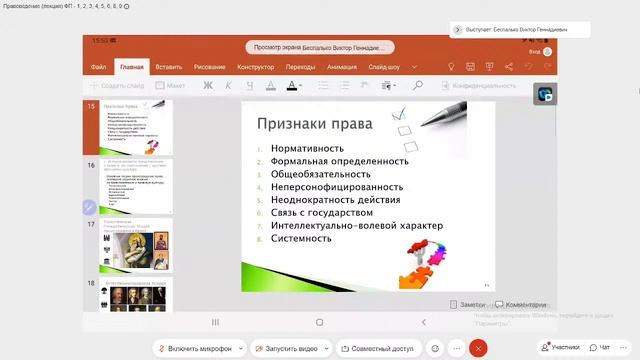This screenshot has width=640, height=360.
Task: Open Заметки notes pane
Action: click(x=467, y=304)
